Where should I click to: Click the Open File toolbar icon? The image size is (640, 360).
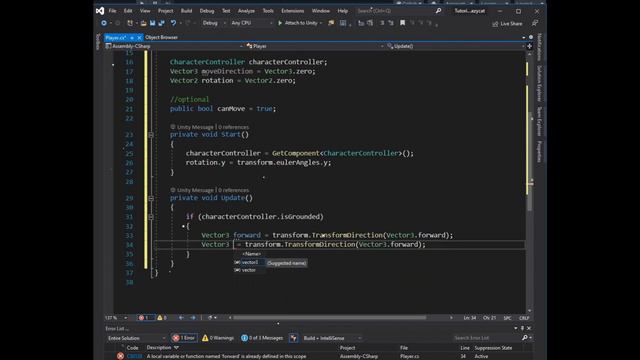coord(143,23)
